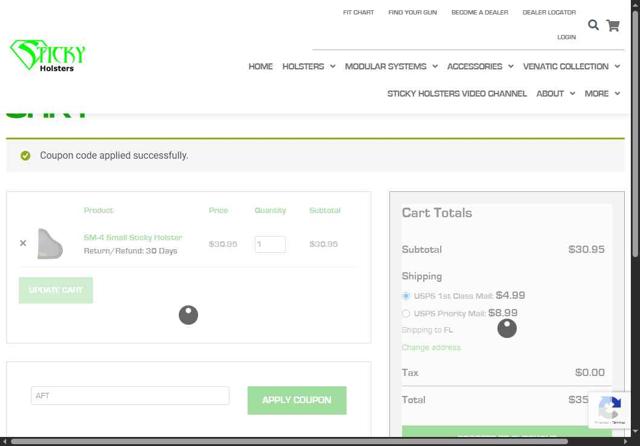This screenshot has width=640, height=446.
Task: Open the SM-4 holster product thumbnail
Action: [x=50, y=244]
